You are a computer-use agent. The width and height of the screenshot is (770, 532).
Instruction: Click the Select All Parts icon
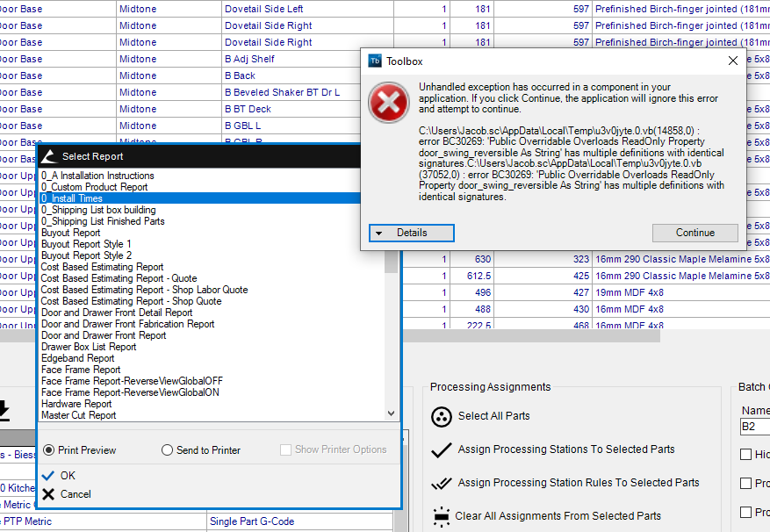click(x=442, y=417)
